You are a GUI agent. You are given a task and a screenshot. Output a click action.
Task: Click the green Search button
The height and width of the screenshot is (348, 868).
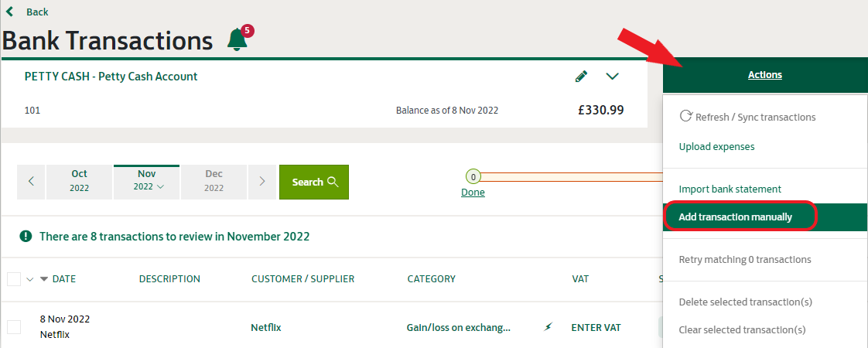(x=314, y=182)
